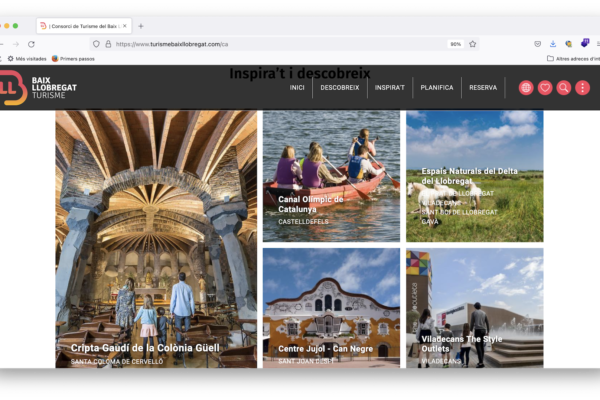Viewport: 600px width, 400px height.
Task: Click the tracking protection shield icon
Action: [96, 44]
